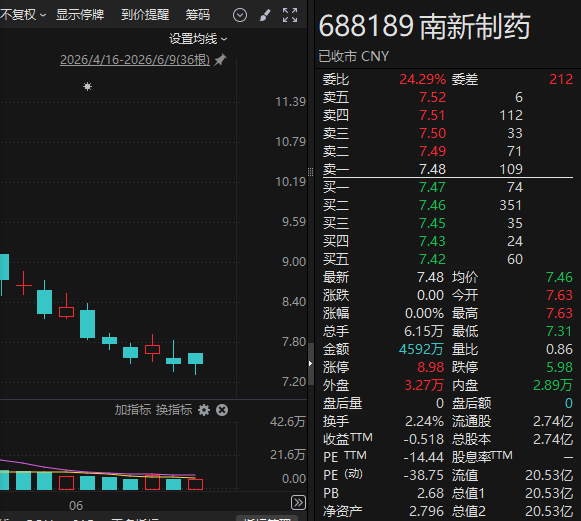581x521 pixels.
Task: Click 显示停牌 option
Action: [x=80, y=15]
